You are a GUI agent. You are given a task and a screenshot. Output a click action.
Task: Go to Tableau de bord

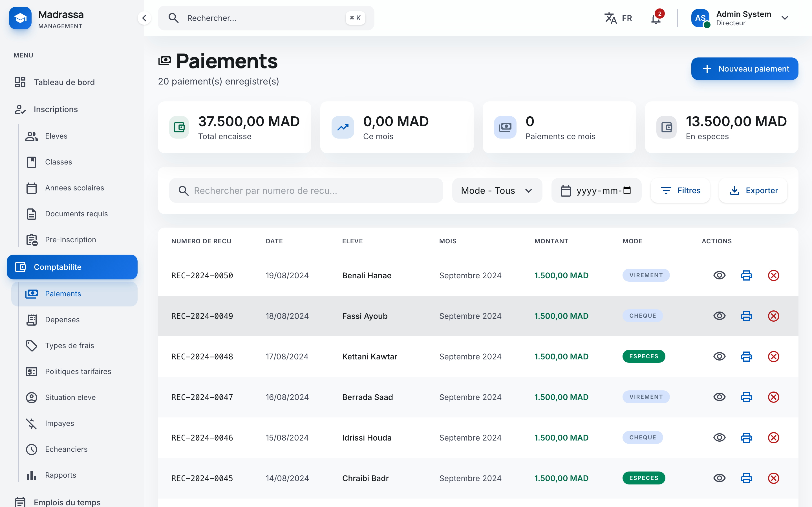64,82
